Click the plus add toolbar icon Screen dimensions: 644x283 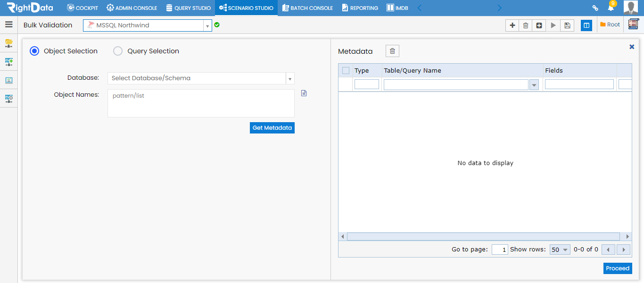pyautogui.click(x=512, y=25)
